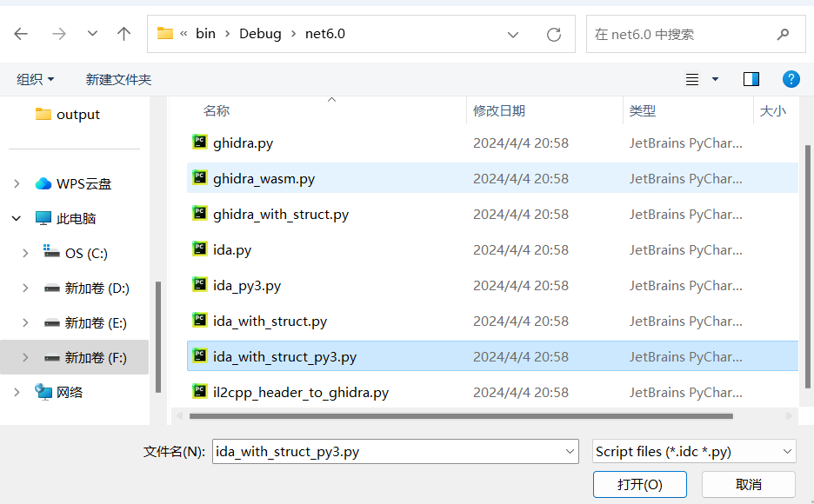Open the filename history dropdown
Screen dimensions: 814x504
570,452
